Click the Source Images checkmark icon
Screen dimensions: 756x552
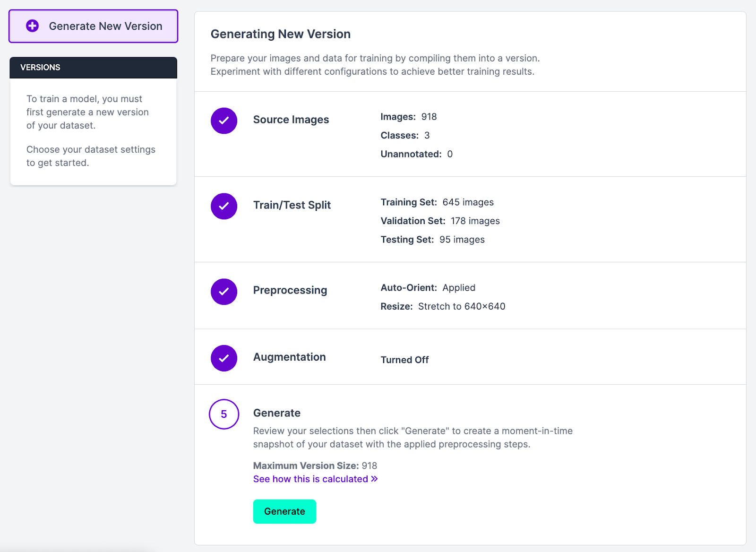(224, 121)
